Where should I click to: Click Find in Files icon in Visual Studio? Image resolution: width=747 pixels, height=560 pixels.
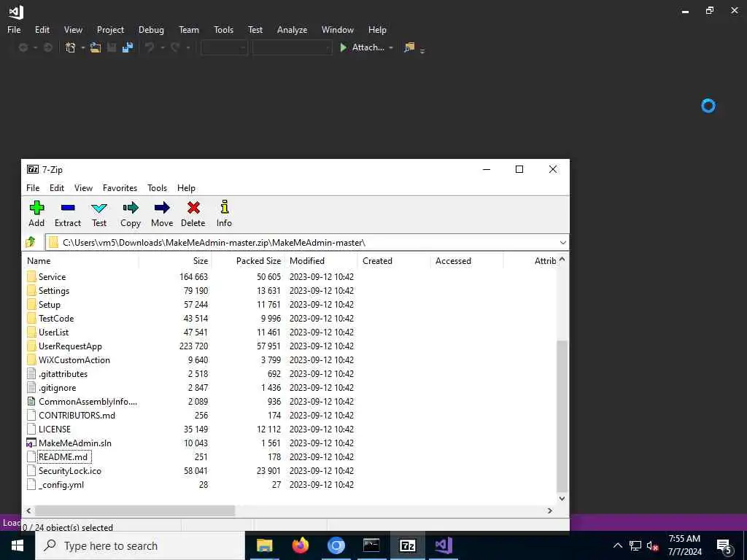409,47
